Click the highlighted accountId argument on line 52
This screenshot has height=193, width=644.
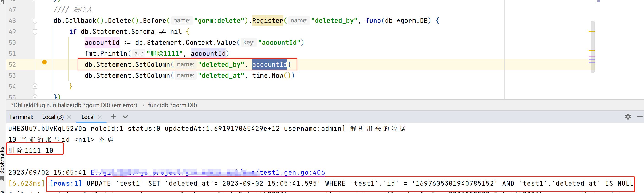point(269,64)
